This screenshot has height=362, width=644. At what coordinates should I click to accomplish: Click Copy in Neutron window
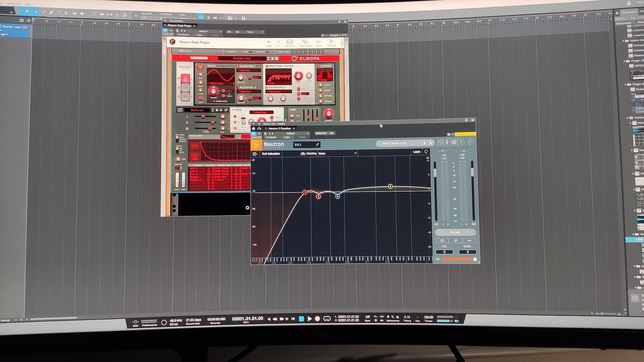(287, 137)
